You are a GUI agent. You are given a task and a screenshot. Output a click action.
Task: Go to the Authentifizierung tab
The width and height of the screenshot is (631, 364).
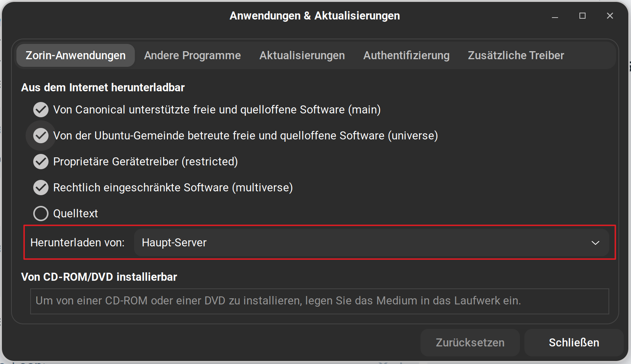pos(406,55)
